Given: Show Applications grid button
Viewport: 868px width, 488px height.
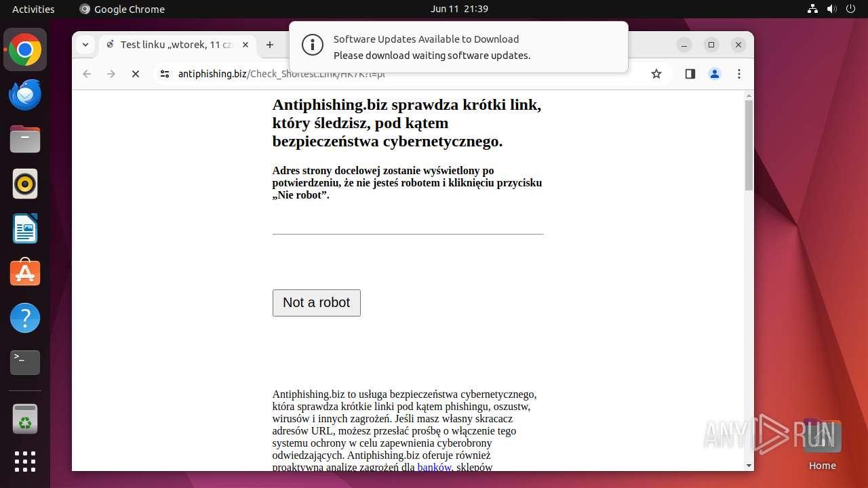Looking at the screenshot, I should [25, 462].
